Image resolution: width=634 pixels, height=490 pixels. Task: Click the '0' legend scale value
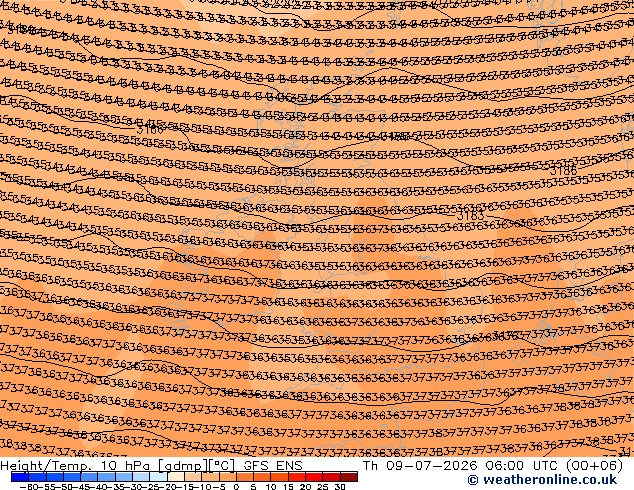[236, 487]
